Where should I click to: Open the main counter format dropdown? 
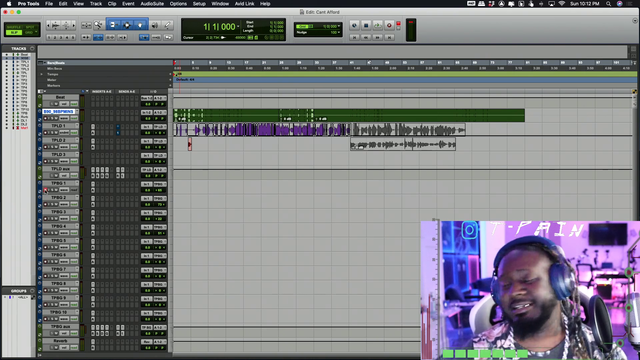pos(238,27)
